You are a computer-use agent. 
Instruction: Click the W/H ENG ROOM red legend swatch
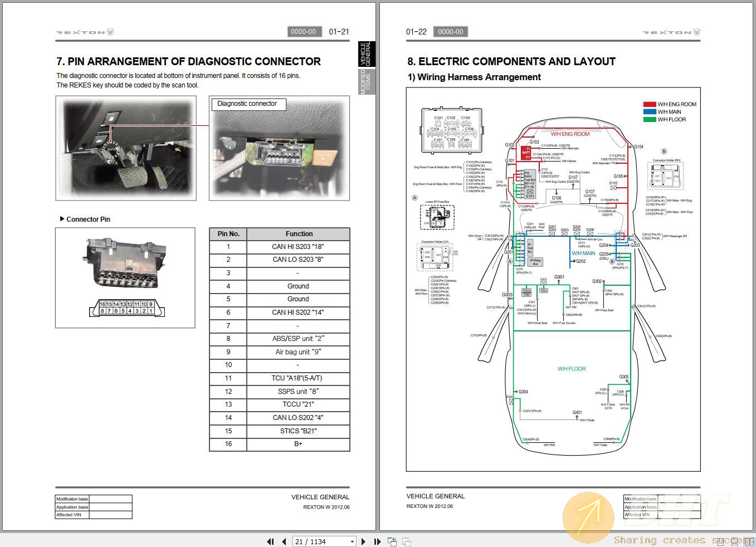tap(649, 104)
